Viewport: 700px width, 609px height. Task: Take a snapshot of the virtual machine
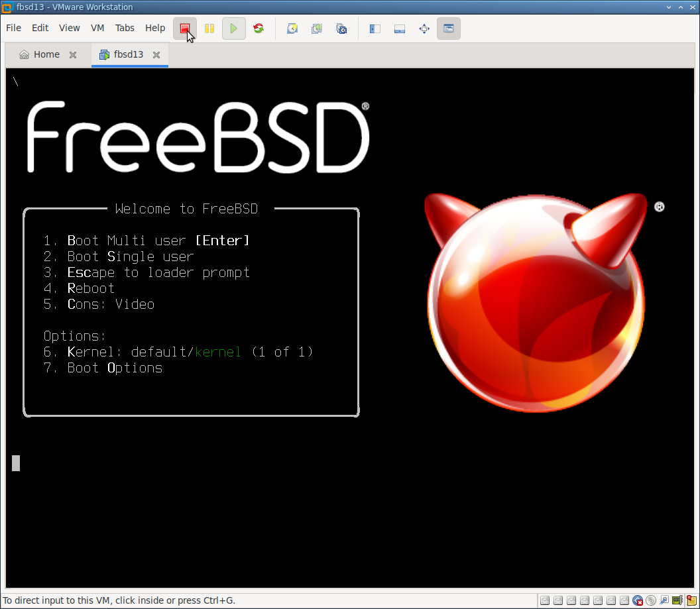(292, 28)
